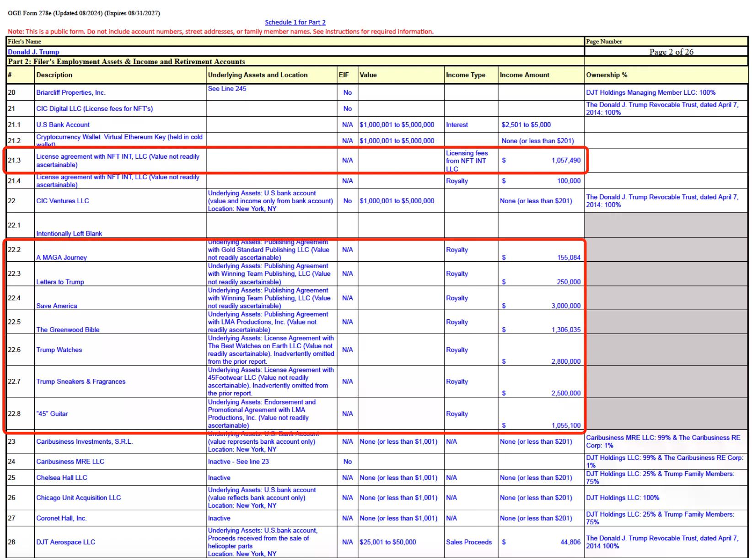This screenshot has height=560, width=752.
Task: Click the Page 2 of 26 page number
Action: pyautogui.click(x=671, y=52)
